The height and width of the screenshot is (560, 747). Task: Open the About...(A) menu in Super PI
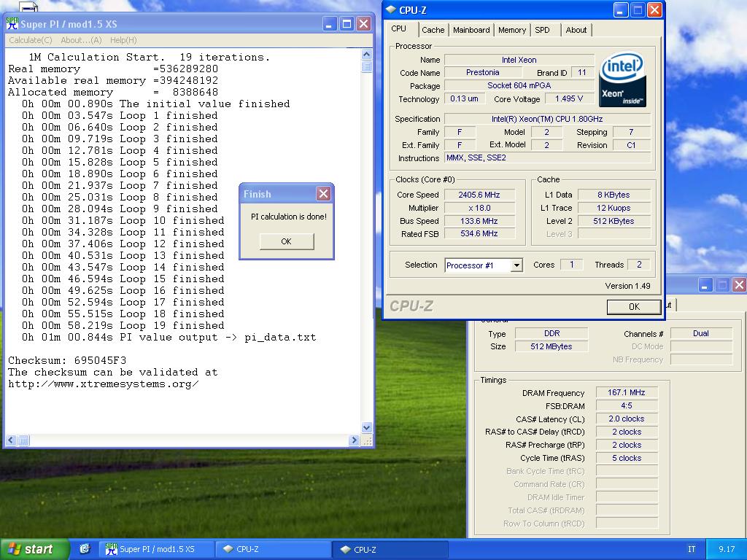(81, 40)
